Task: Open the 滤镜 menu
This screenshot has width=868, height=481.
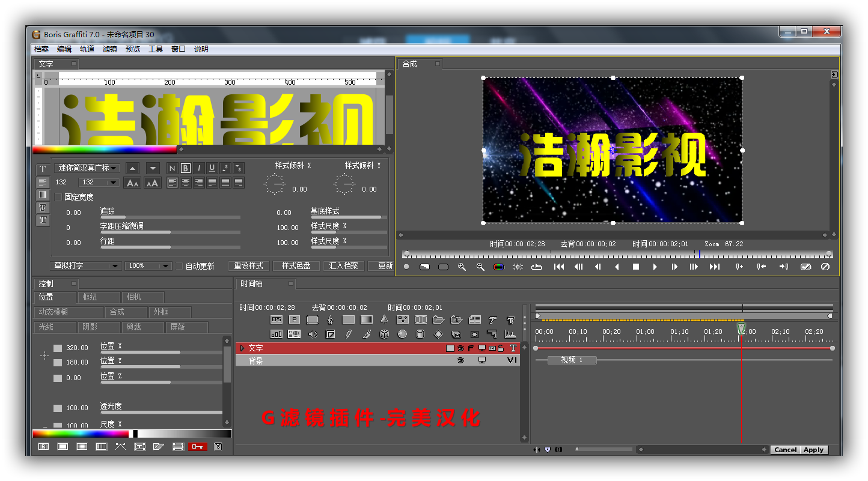Action: click(x=109, y=49)
